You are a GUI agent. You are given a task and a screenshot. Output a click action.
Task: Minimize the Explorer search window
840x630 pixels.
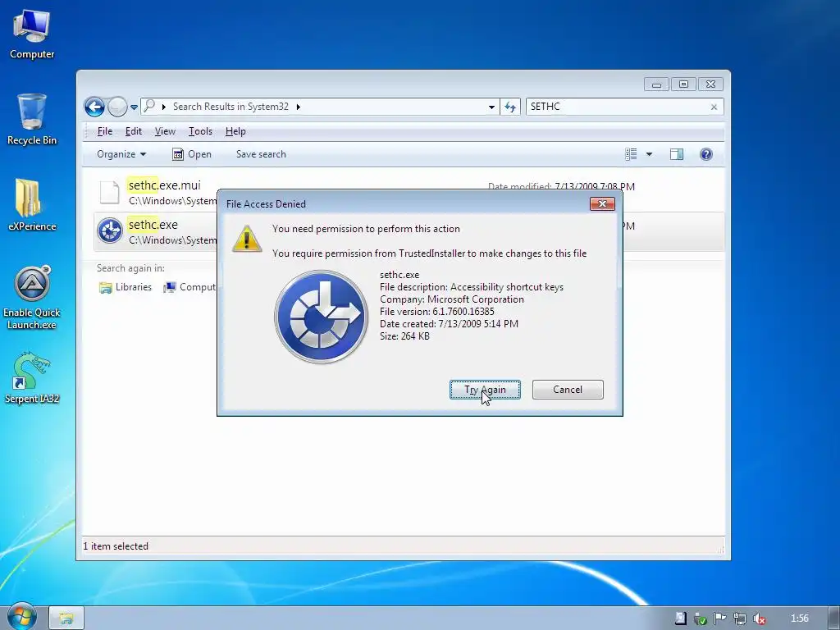pos(656,84)
